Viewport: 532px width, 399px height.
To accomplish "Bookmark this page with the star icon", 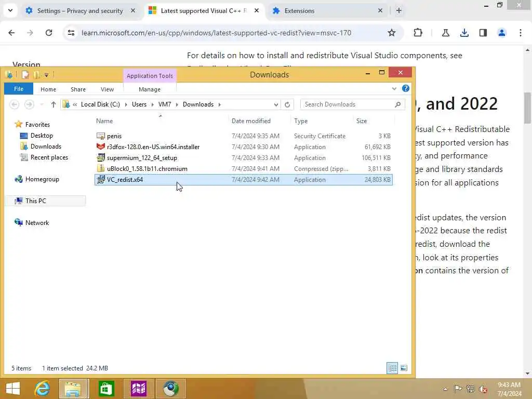I will coord(392,33).
